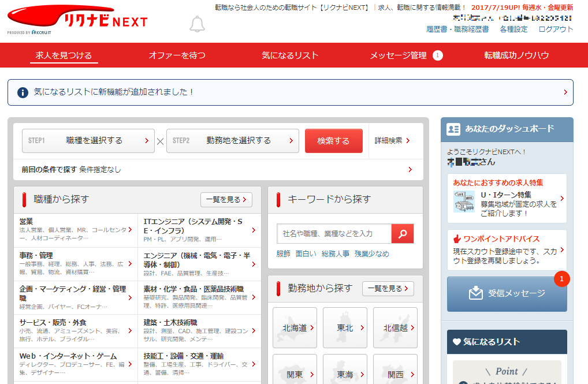Open 素材・化学・食品・医薬品技術職 category

[199, 298]
